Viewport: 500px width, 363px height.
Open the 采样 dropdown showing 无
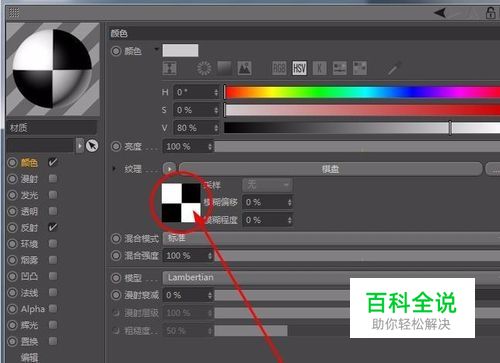[x=267, y=184]
